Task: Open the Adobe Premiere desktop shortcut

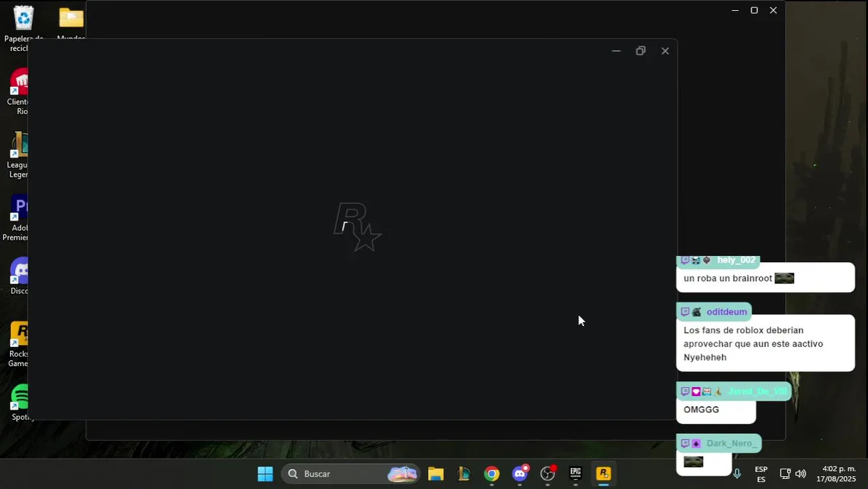Action: (18, 218)
